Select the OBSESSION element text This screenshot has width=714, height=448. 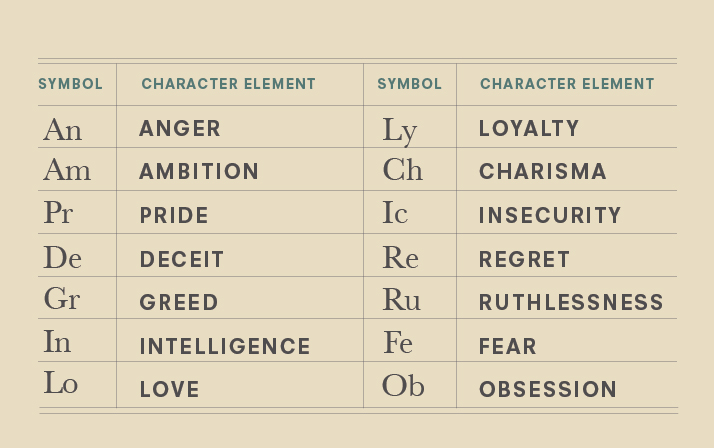tap(548, 389)
